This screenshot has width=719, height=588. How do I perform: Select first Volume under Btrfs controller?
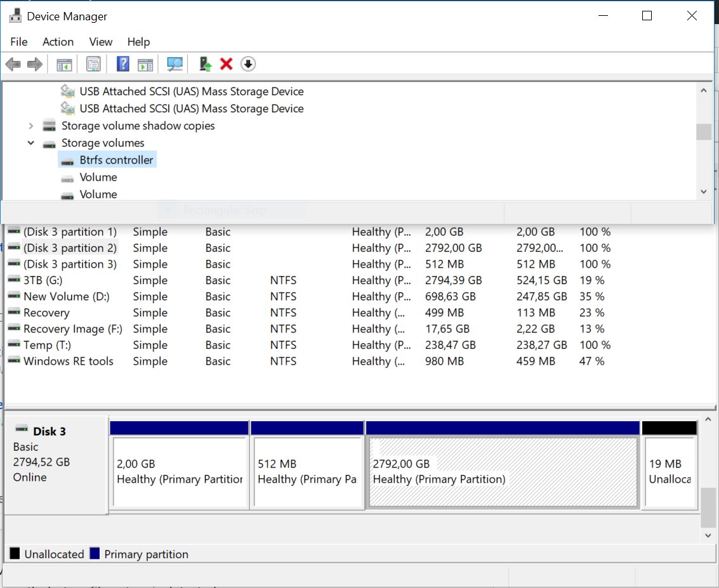pyautogui.click(x=98, y=178)
